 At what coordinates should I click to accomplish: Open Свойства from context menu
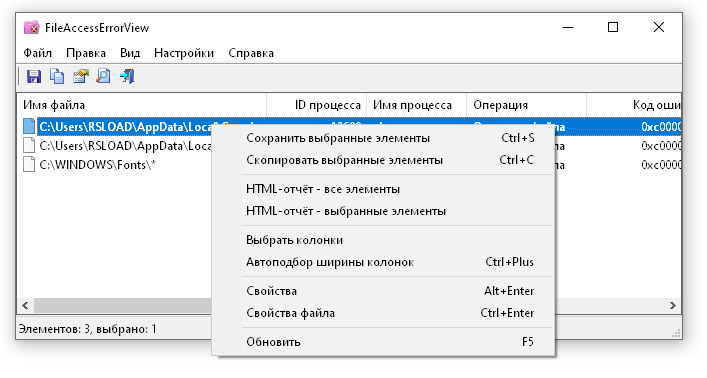[384, 291]
